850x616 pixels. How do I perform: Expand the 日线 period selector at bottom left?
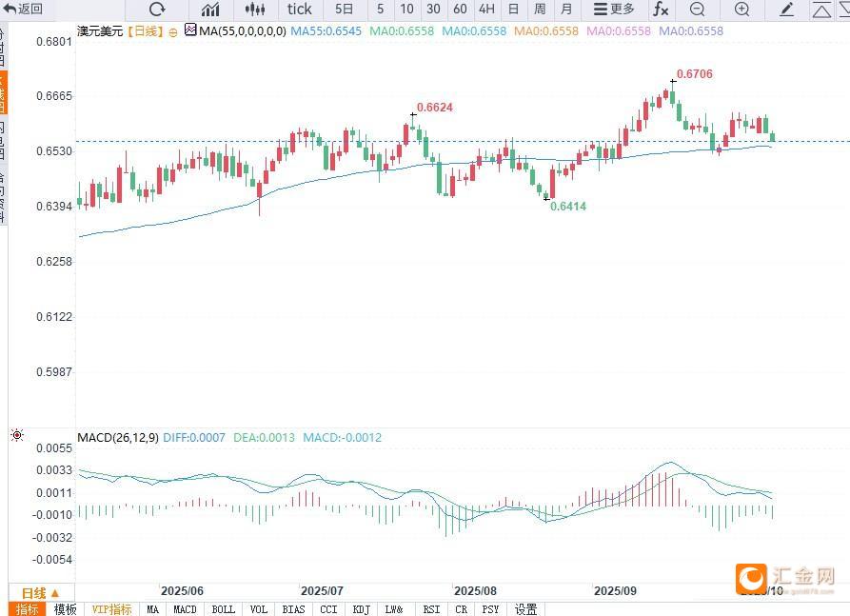41,592
